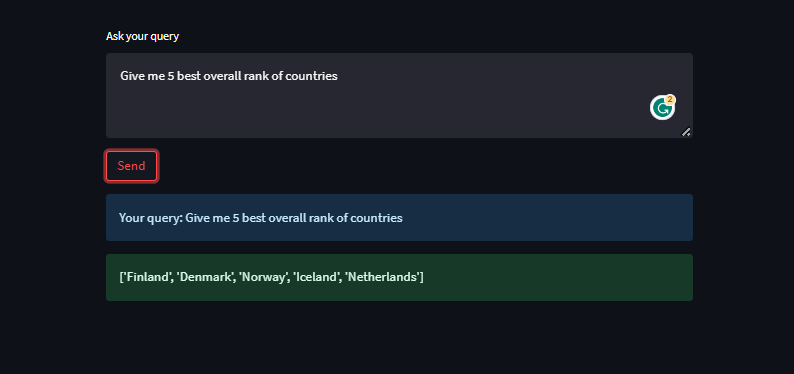Select the blue "Your query" message box
This screenshot has height=374, width=794.
[x=399, y=218]
